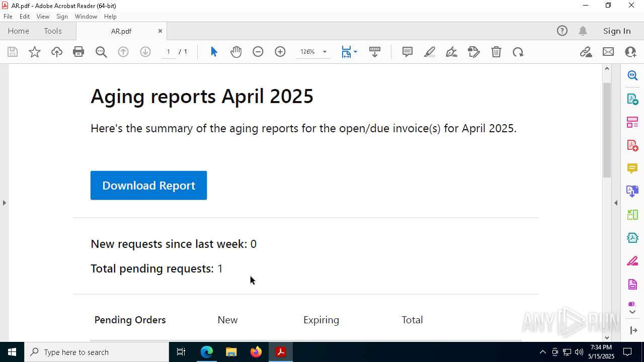The image size is (644, 362).
Task: Go to the next page arrow
Action: coord(145,52)
